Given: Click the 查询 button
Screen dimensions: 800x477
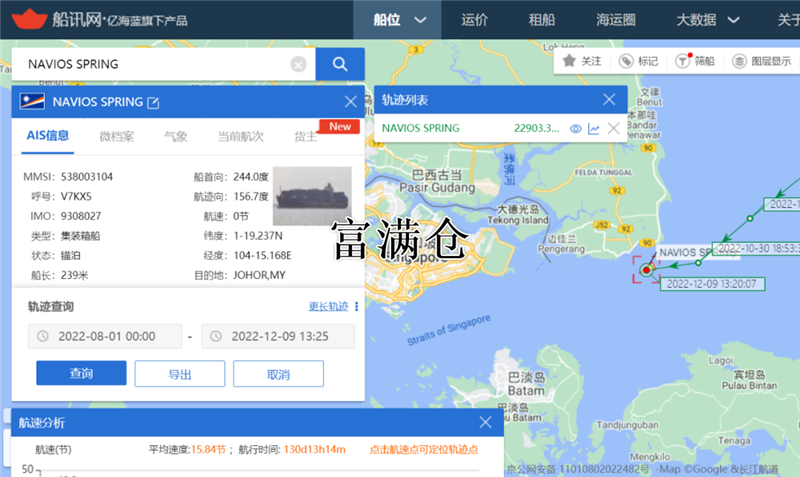Looking at the screenshot, I should tap(81, 373).
